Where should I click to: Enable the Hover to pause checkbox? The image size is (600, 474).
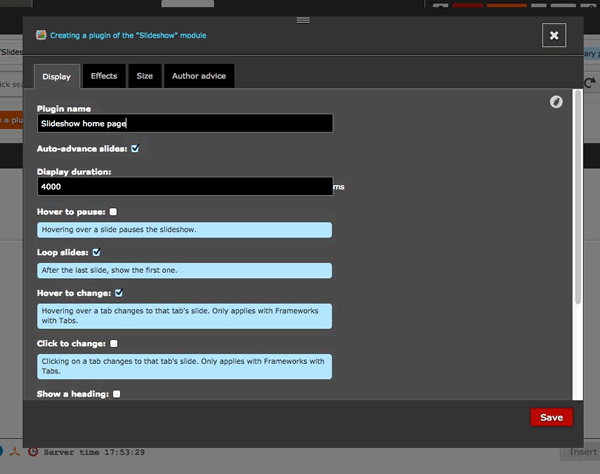tap(114, 212)
